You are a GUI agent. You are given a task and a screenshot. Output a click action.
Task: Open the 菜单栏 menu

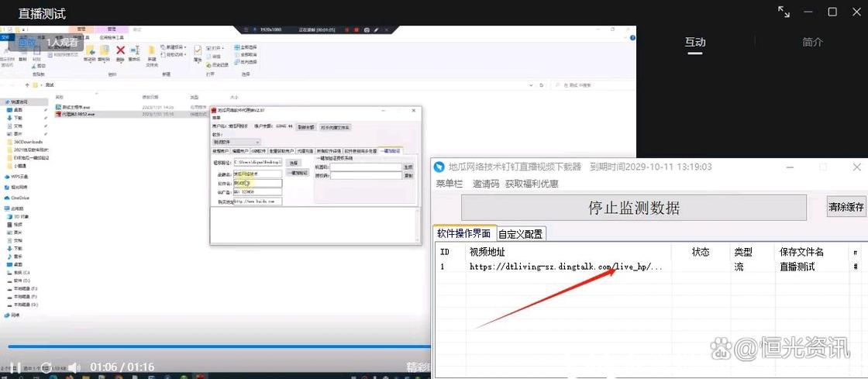pyautogui.click(x=449, y=184)
